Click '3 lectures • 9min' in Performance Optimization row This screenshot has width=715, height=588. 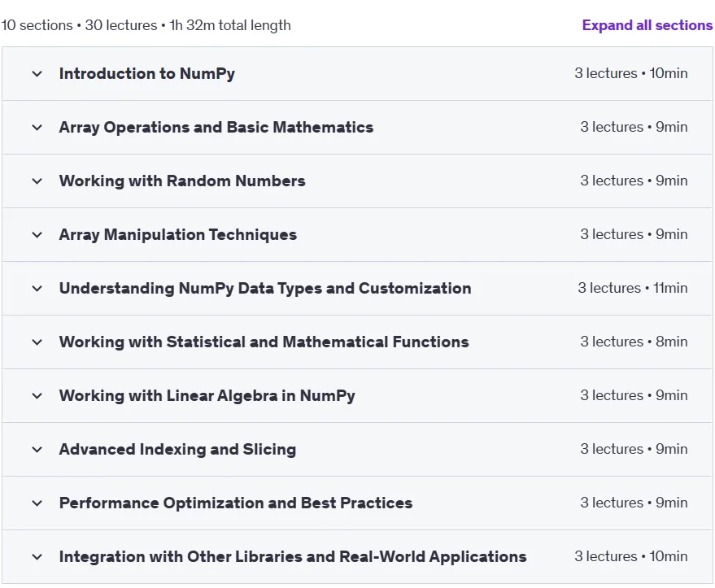(x=634, y=503)
